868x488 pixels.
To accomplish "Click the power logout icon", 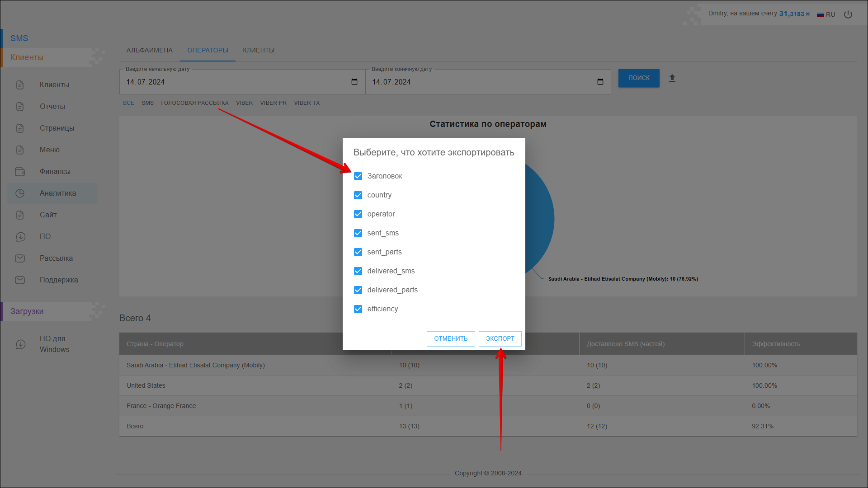I will tap(848, 14).
